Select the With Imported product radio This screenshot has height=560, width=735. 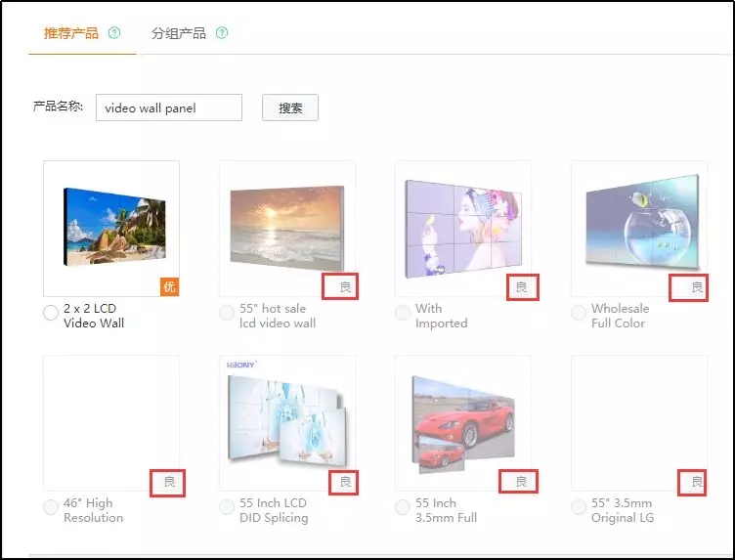(x=402, y=313)
